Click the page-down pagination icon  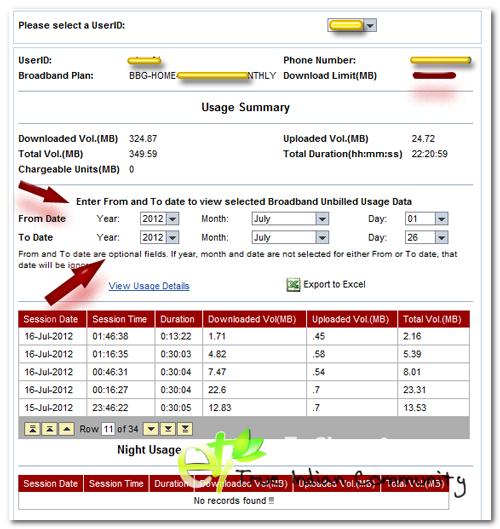click(168, 429)
